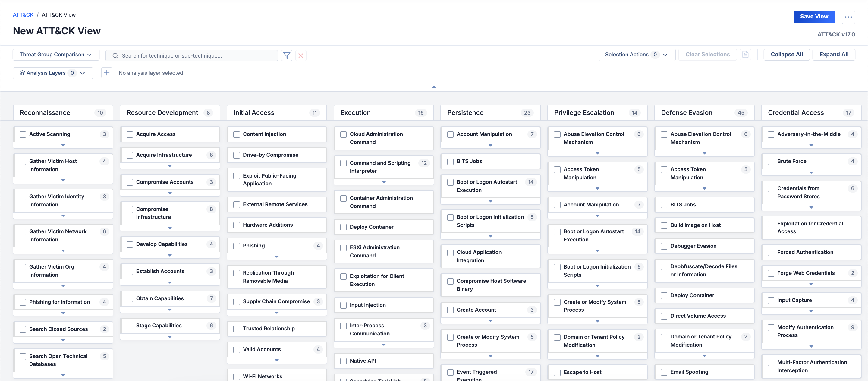Click the red X clear-filter icon

300,55
